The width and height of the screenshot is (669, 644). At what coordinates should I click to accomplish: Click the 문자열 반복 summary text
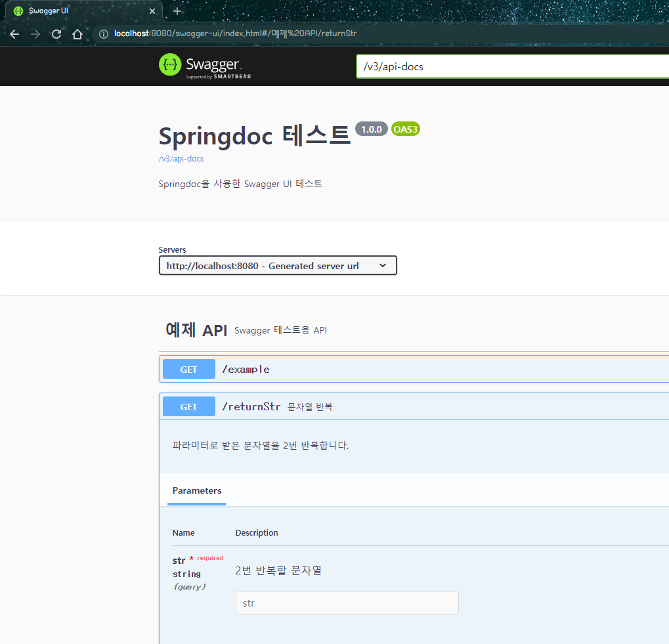pos(310,407)
